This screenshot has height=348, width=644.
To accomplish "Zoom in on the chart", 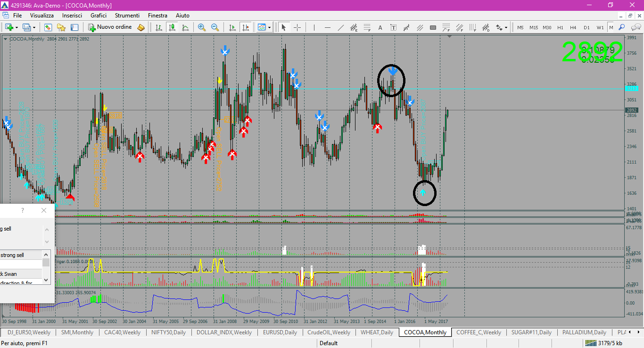I will click(202, 27).
